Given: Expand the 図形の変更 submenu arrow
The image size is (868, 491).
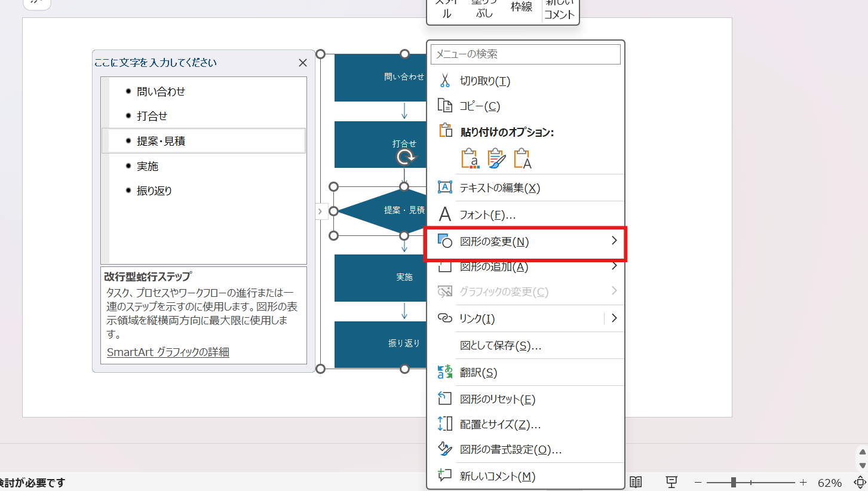Looking at the screenshot, I should click(x=614, y=241).
